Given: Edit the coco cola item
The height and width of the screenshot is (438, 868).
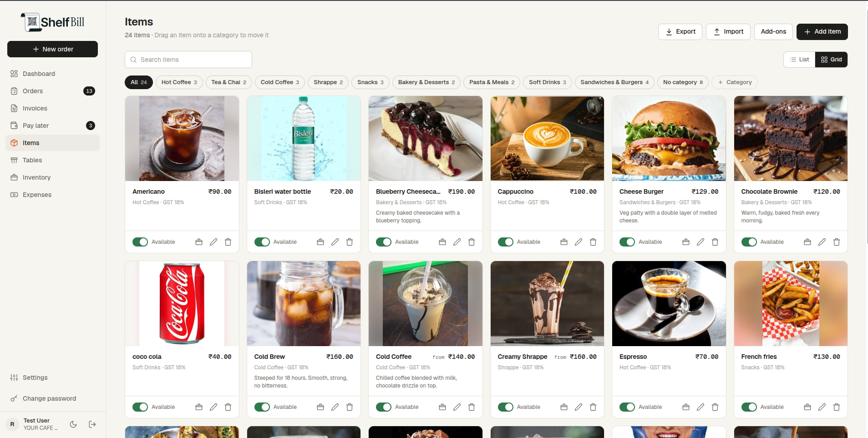Looking at the screenshot, I should pyautogui.click(x=213, y=407).
